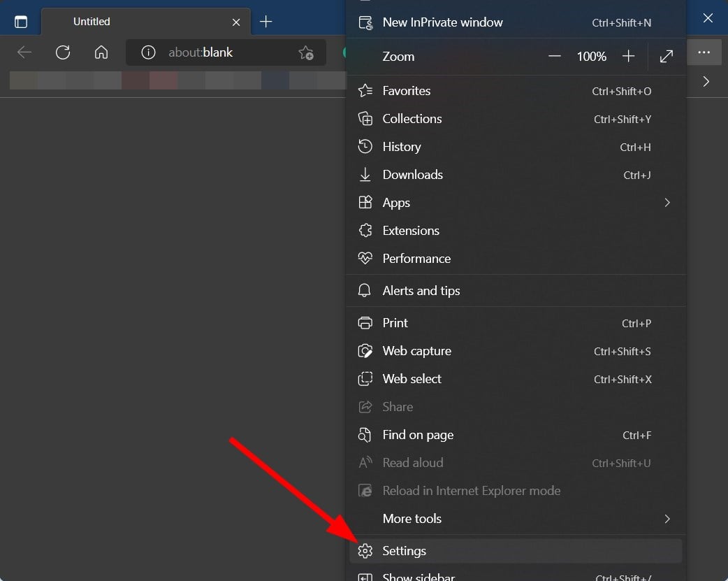This screenshot has height=581, width=728.
Task: Open History from the menu
Action: click(402, 147)
